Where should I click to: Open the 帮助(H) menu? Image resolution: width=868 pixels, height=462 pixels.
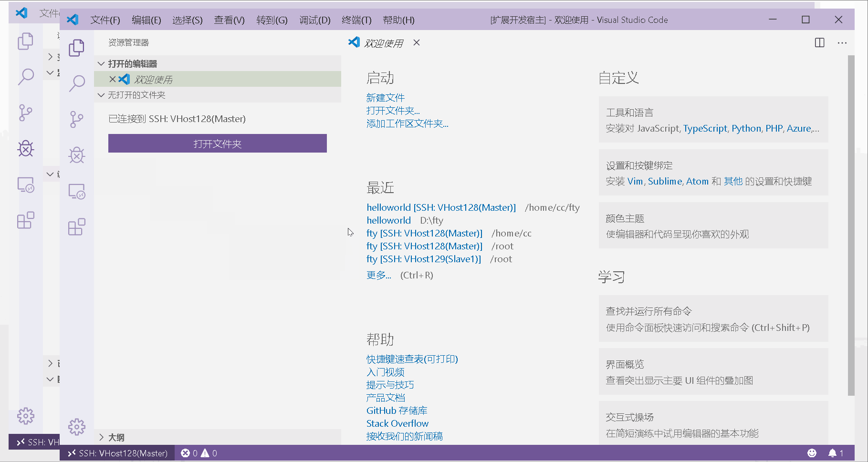point(398,20)
